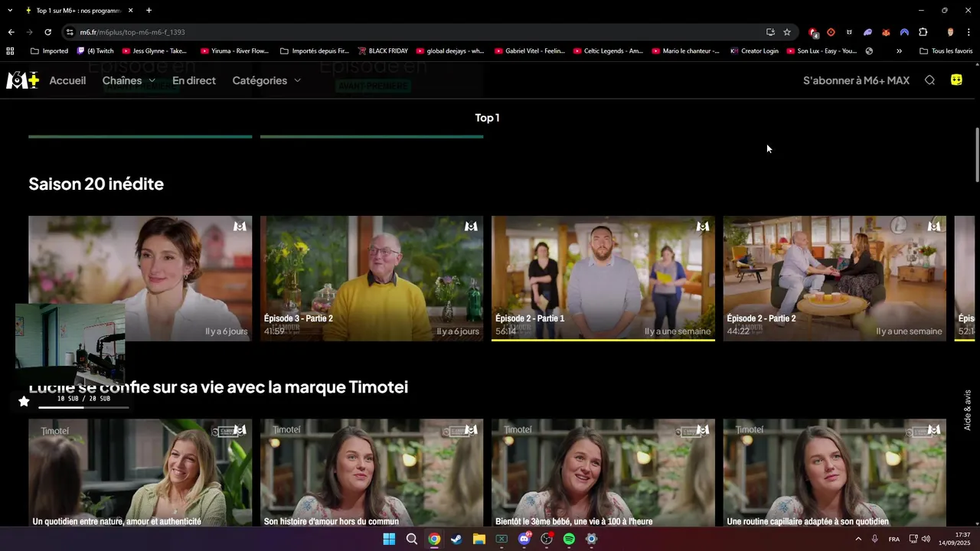Viewport: 980px width, 551px height.
Task: Show hidden system tray icons
Action: (857, 539)
